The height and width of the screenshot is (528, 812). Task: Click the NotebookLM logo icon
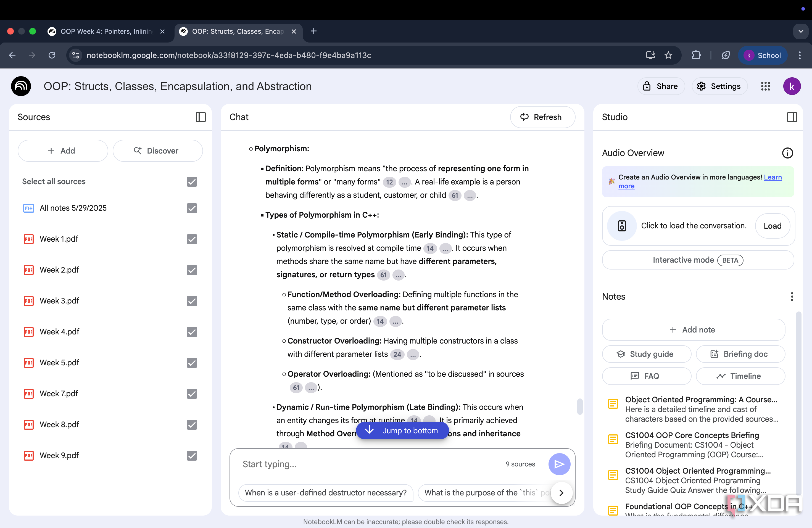point(21,86)
